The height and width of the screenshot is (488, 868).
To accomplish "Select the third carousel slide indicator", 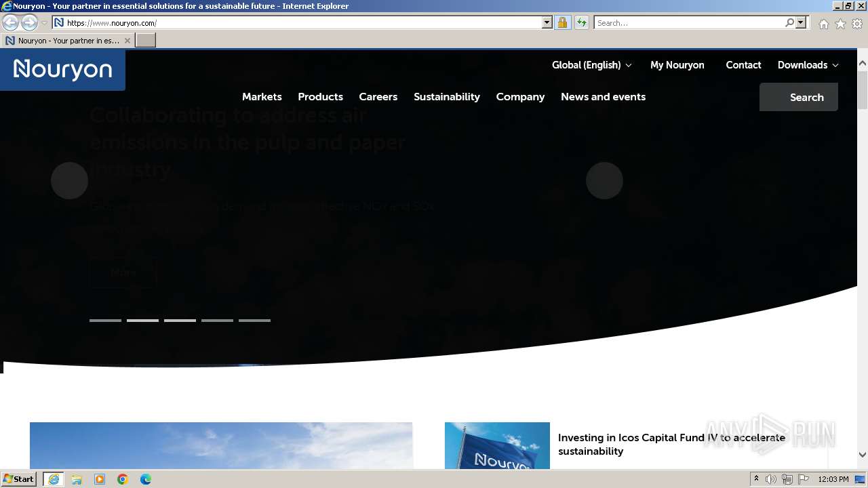I will 180,321.
